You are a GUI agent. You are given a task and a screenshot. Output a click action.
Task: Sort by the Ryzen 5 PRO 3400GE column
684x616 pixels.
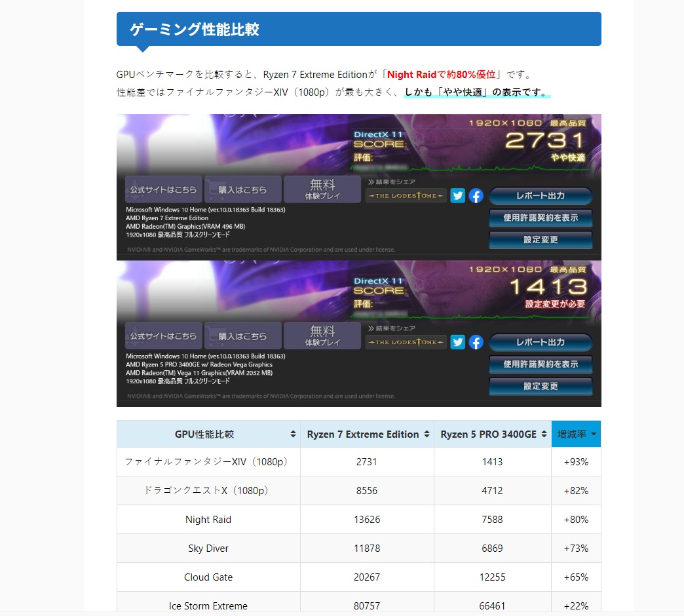coord(493,434)
